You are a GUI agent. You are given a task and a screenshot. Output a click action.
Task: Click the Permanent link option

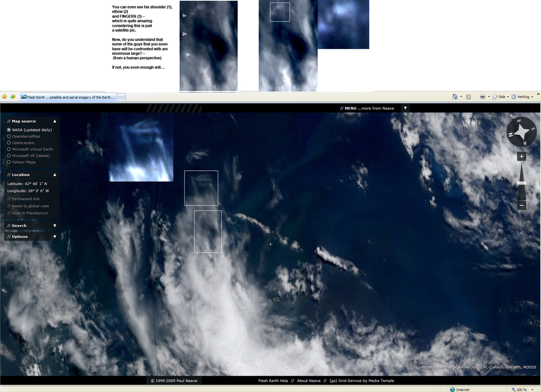25,199
